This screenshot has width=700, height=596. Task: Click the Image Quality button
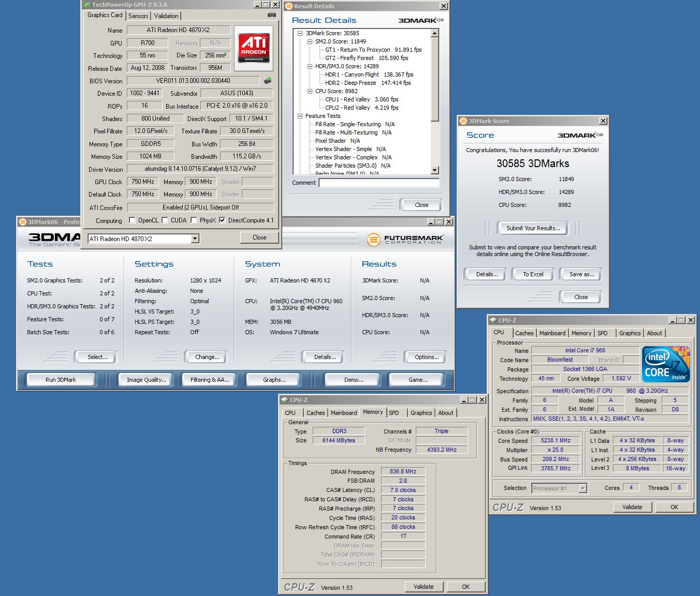click(x=147, y=380)
